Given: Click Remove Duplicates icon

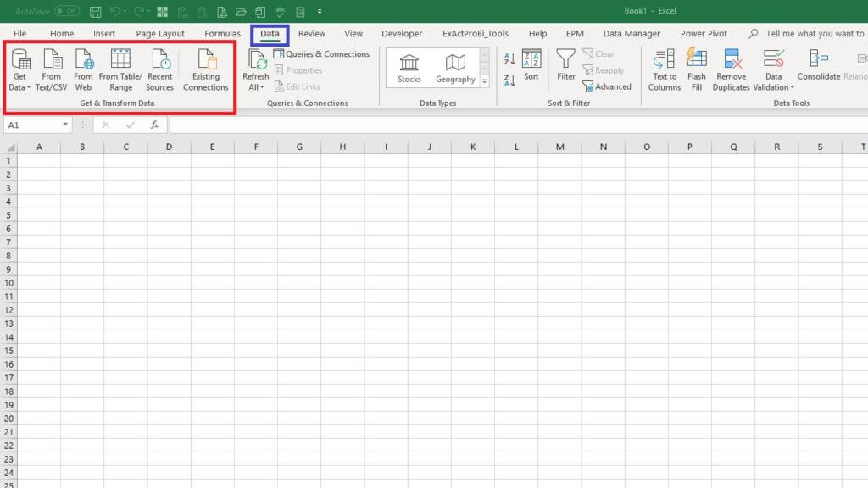Looking at the screenshot, I should tap(731, 60).
